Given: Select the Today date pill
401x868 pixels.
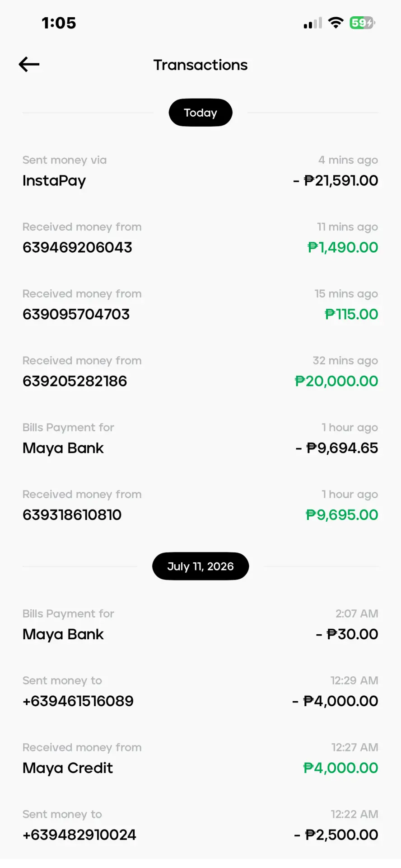Looking at the screenshot, I should coord(200,113).
